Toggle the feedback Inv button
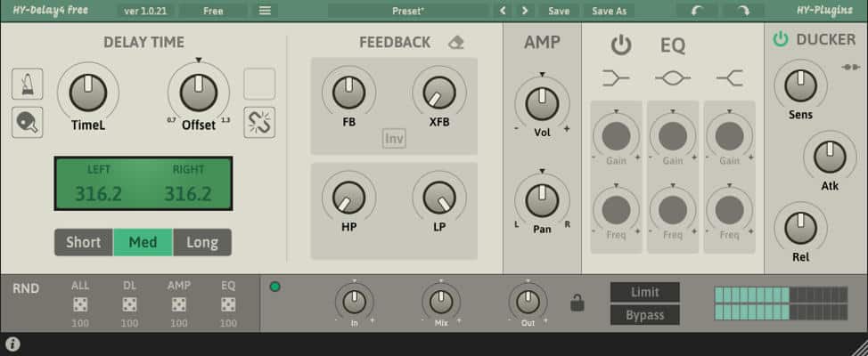Screen dimensions: 868x356 tap(394, 139)
